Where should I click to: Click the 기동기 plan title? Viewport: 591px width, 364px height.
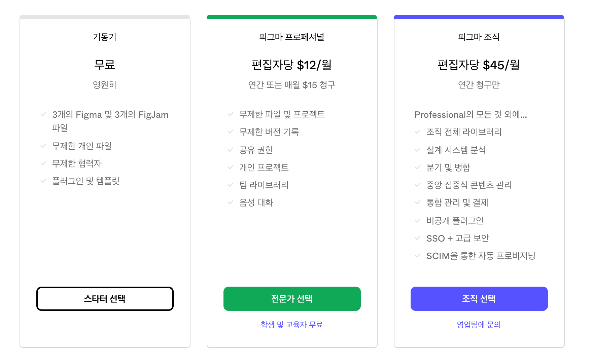pos(105,37)
